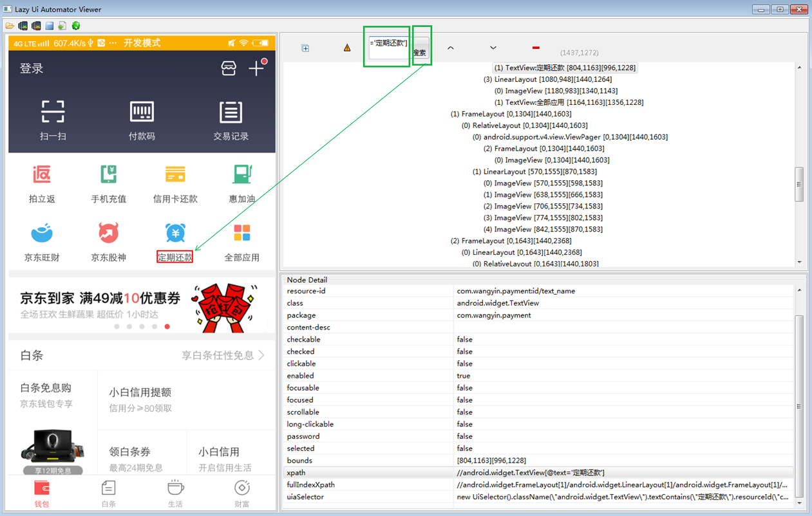Select android.support.v4.view.ViewPager tree node
Image resolution: width=812 pixels, height=516 pixels.
[570, 137]
